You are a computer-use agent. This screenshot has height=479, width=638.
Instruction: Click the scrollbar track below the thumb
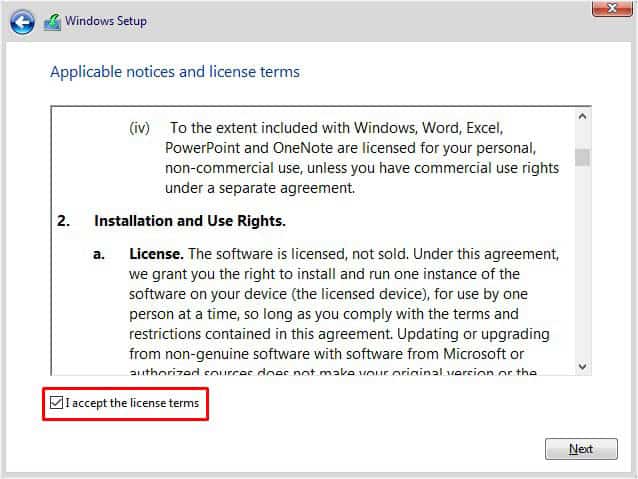[x=582, y=262]
